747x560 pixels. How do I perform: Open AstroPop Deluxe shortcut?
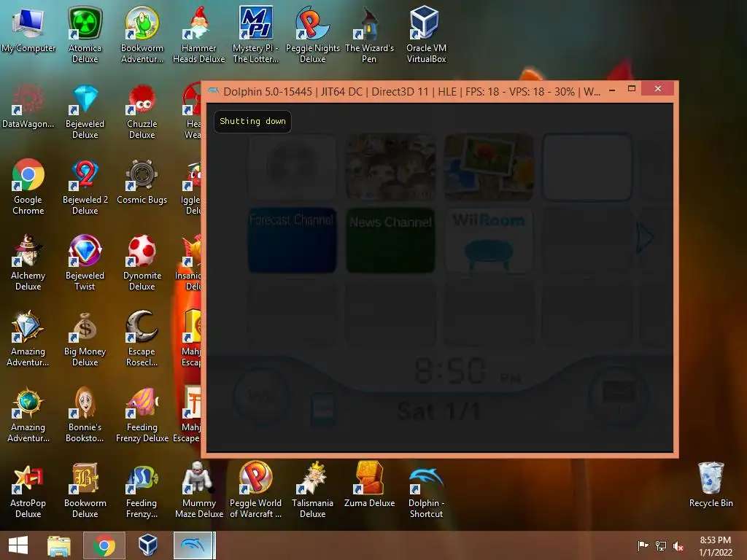(28, 490)
